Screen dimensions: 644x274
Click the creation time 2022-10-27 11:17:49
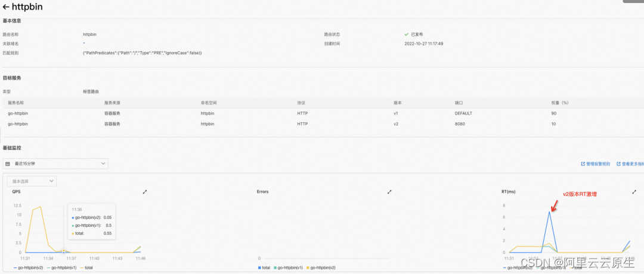coord(424,44)
